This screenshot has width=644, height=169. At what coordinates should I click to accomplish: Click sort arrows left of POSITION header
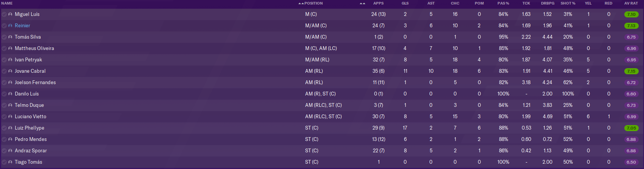click(301, 3)
